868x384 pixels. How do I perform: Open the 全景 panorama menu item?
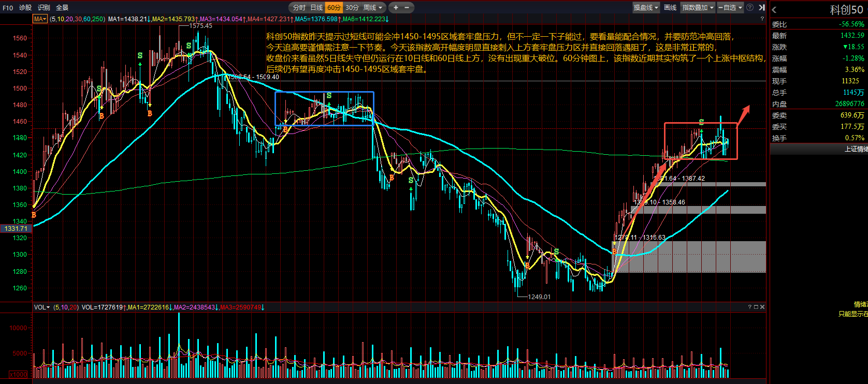pos(62,7)
